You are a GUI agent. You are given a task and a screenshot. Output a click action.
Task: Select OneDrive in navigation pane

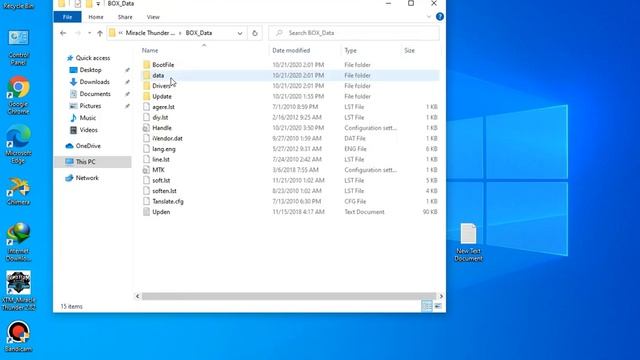coord(88,146)
